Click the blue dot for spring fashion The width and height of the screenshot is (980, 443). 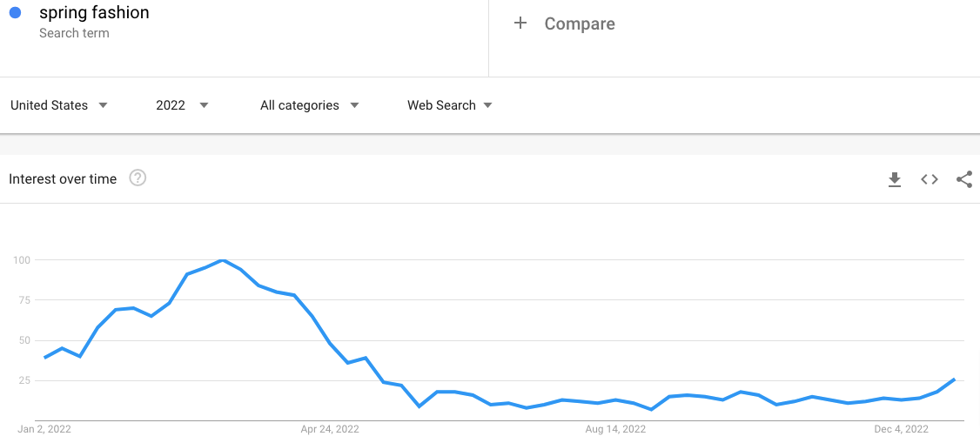[15, 13]
